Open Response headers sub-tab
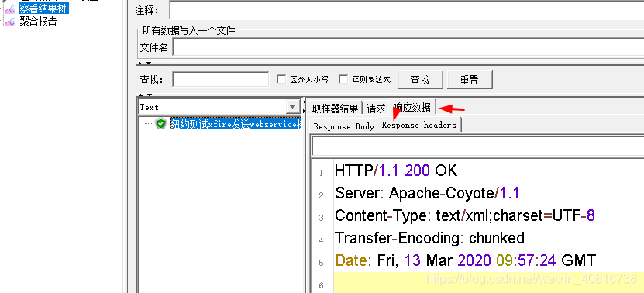The image size is (644, 293). point(419,125)
